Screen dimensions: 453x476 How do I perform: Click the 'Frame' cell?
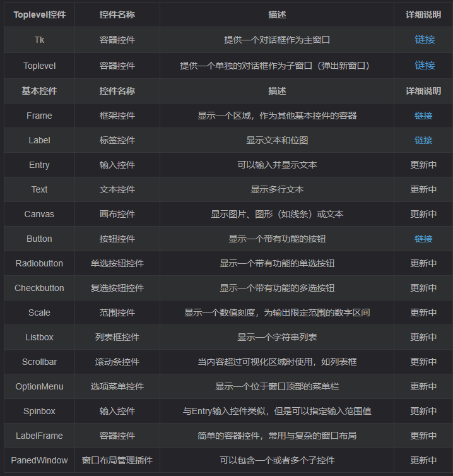[x=40, y=116]
